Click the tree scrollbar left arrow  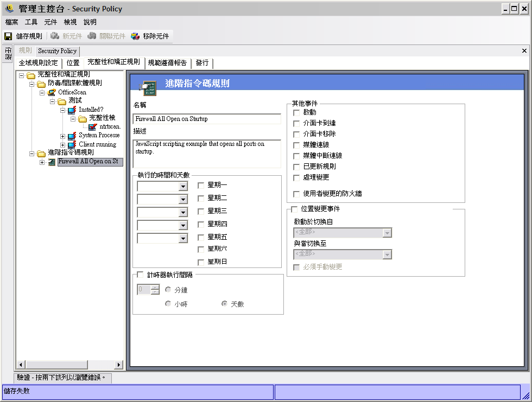pos(21,365)
